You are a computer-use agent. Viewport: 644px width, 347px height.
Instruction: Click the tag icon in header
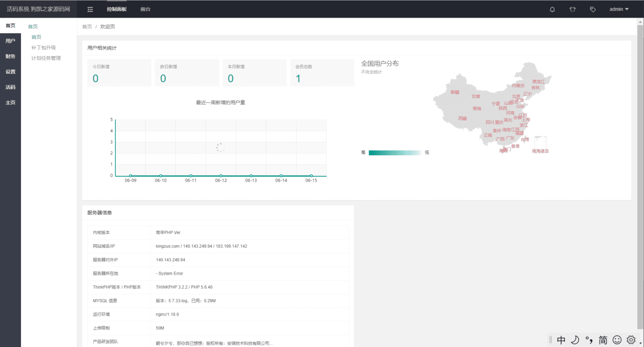coord(592,9)
